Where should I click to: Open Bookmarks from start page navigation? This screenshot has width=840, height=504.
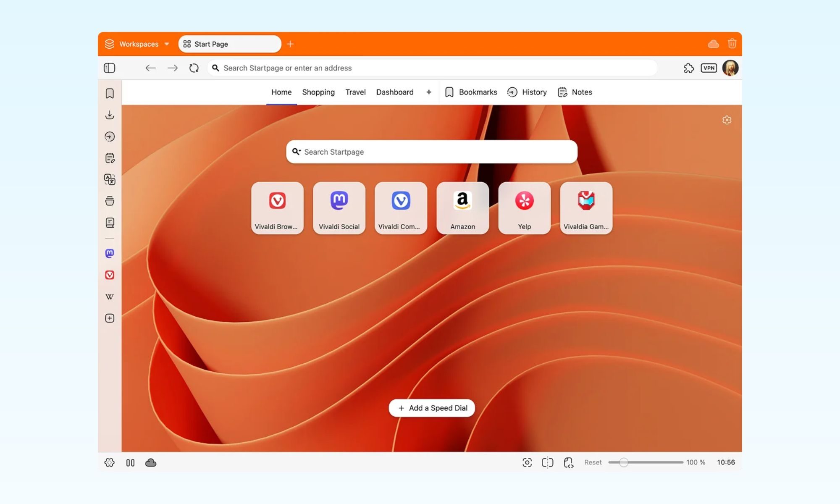point(471,92)
